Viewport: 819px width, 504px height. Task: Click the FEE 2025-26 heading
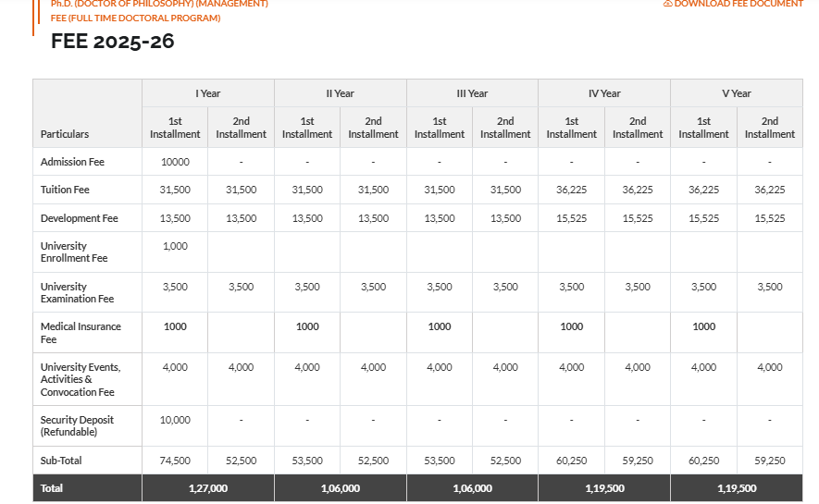pyautogui.click(x=112, y=42)
